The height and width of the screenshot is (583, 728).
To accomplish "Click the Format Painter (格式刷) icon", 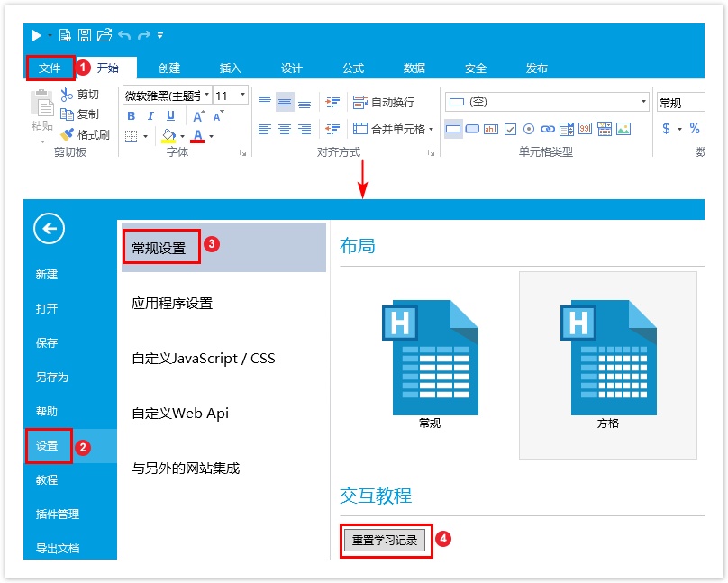I will (67, 134).
